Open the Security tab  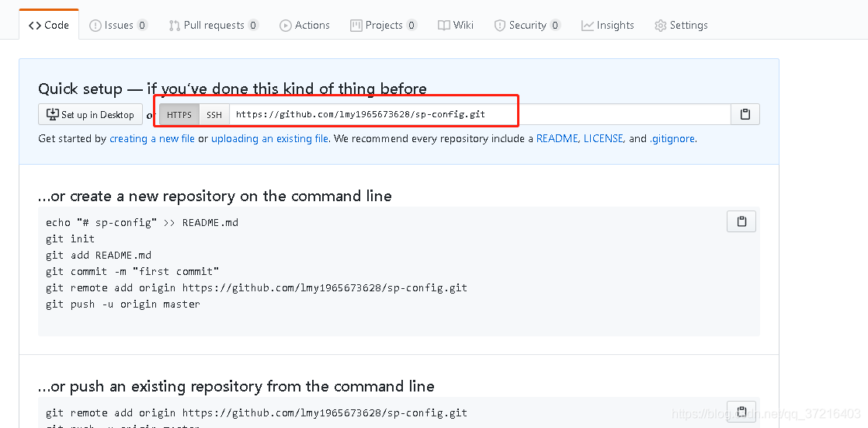point(527,25)
